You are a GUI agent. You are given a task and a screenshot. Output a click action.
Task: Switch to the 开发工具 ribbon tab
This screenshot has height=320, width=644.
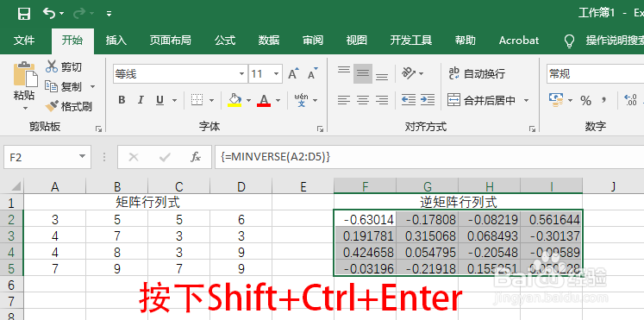pos(410,40)
